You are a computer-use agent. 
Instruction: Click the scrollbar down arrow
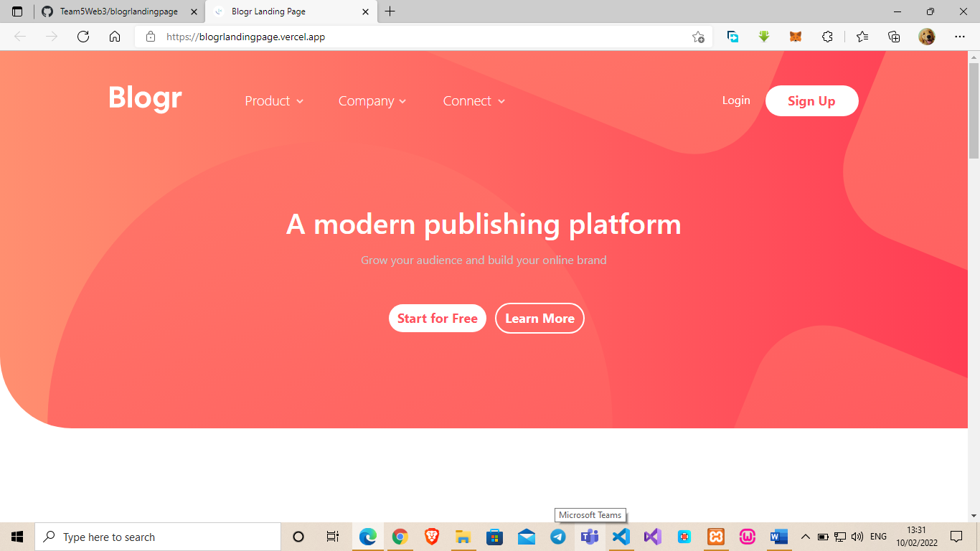click(974, 515)
